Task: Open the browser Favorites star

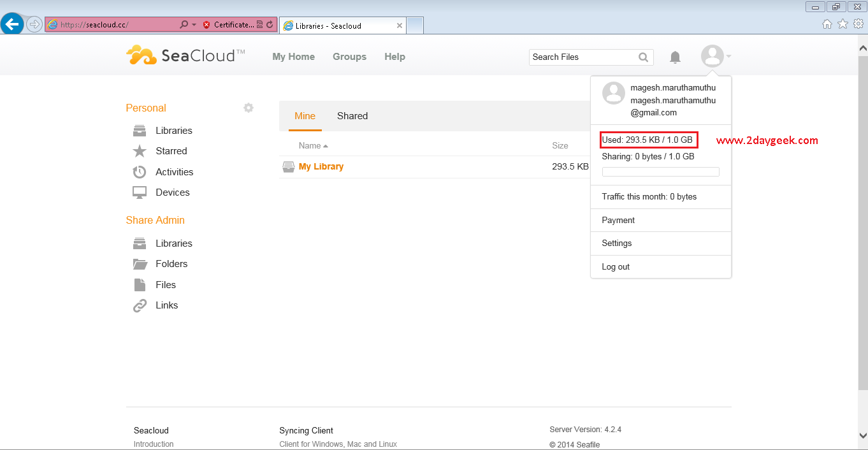Action: point(843,24)
